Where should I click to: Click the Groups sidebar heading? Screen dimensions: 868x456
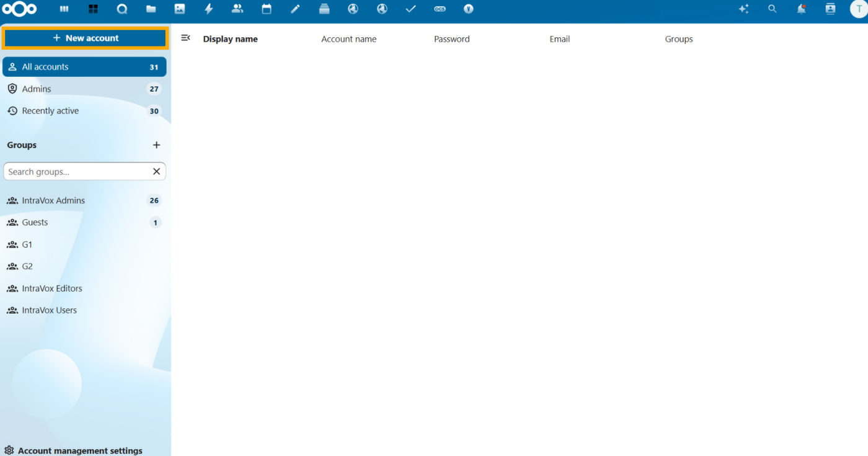click(x=22, y=145)
